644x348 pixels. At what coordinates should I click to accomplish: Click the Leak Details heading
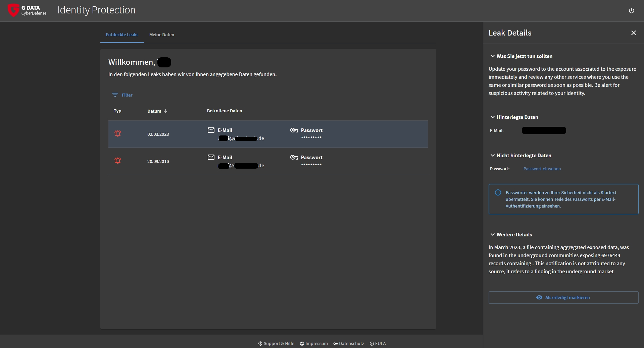click(x=510, y=33)
